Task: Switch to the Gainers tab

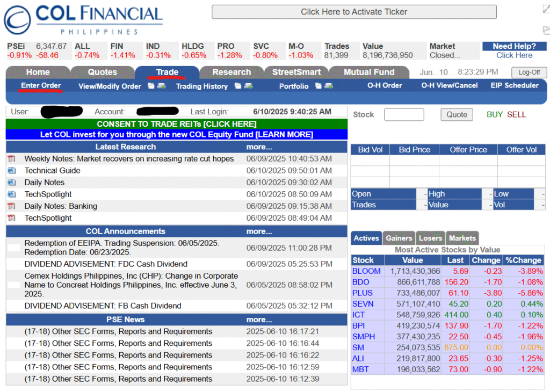Action: 399,238
